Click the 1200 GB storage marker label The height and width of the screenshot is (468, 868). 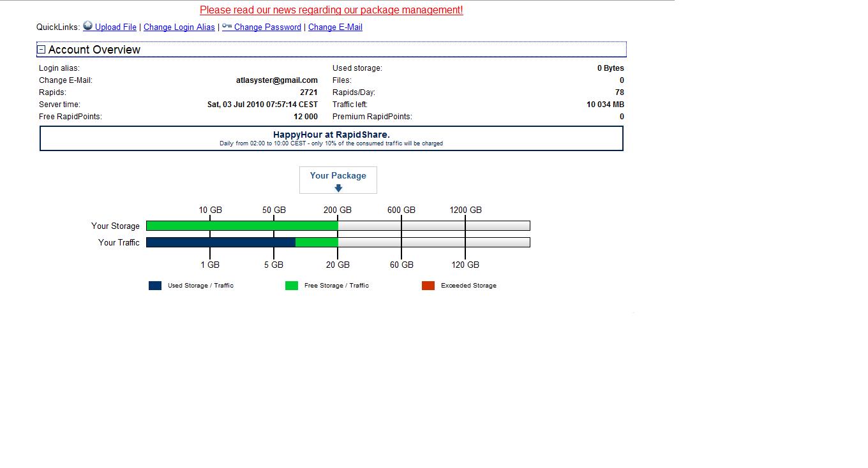[x=466, y=210]
